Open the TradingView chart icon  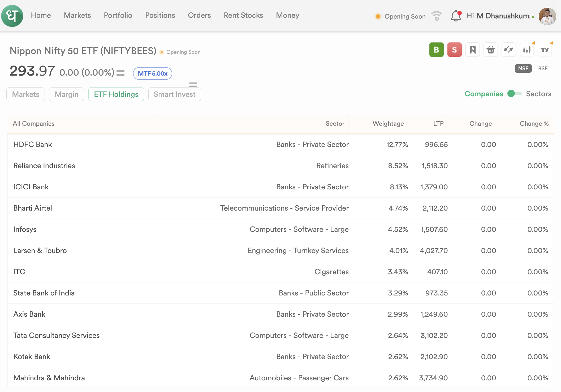[x=545, y=50]
